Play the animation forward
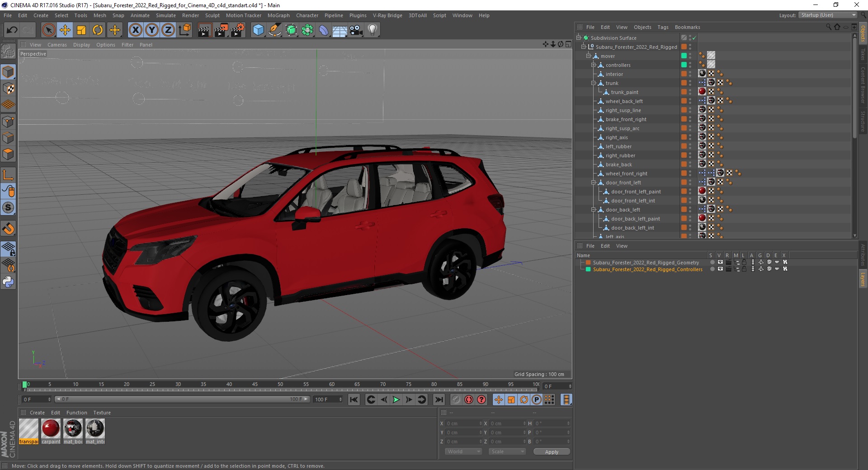The image size is (868, 470). point(396,399)
